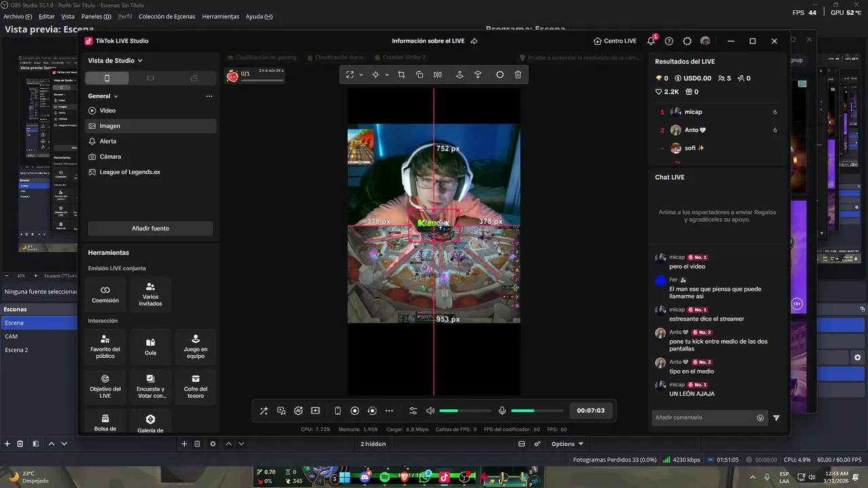Open the Varios invitados tool
Screen dimensions: 868x488
[151, 294]
